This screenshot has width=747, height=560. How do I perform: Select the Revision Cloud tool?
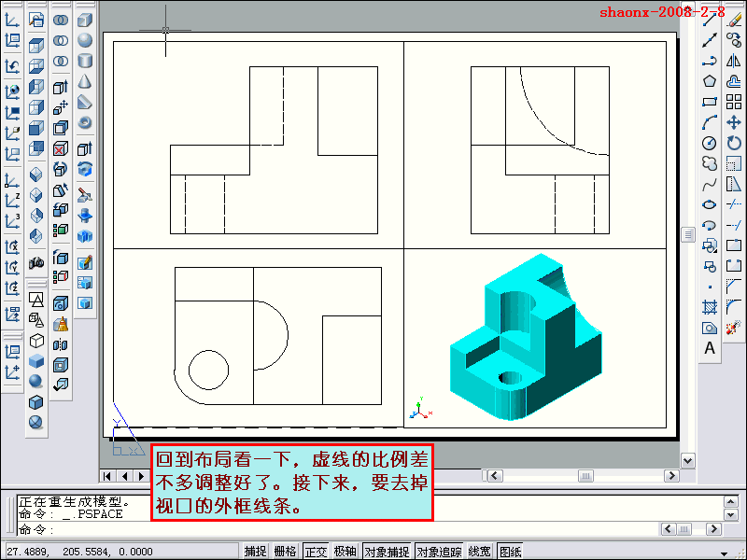tap(710, 164)
